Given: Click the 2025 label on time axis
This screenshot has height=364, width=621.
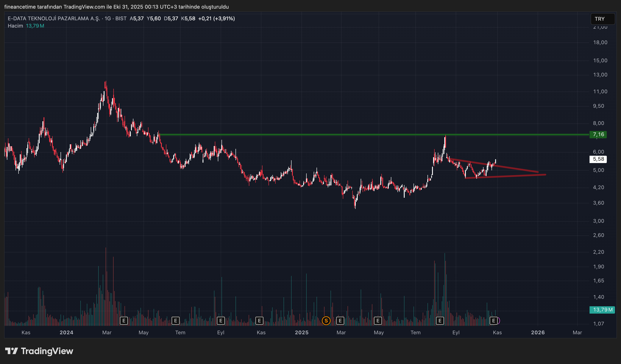Looking at the screenshot, I should 302,333.
